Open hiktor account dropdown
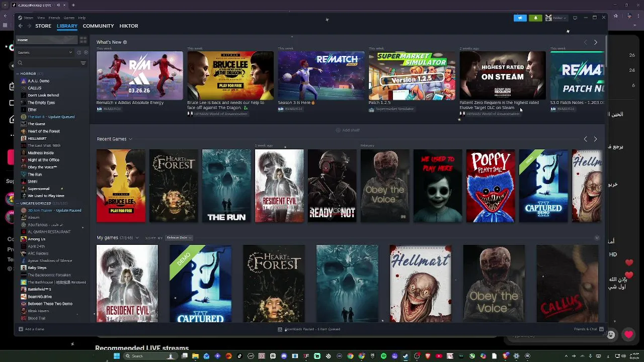The image size is (644, 362). tap(556, 18)
